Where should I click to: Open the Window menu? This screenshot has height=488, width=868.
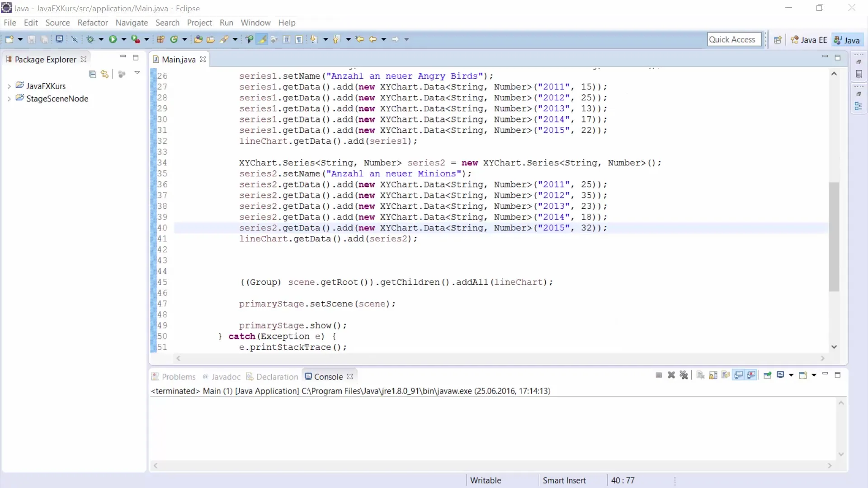(255, 23)
